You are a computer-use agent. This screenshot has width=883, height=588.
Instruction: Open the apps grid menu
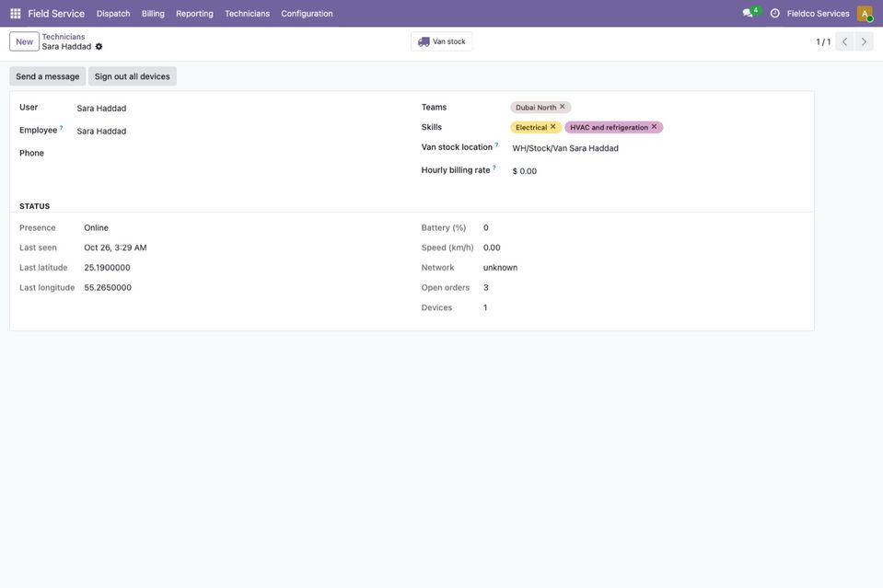(16, 14)
